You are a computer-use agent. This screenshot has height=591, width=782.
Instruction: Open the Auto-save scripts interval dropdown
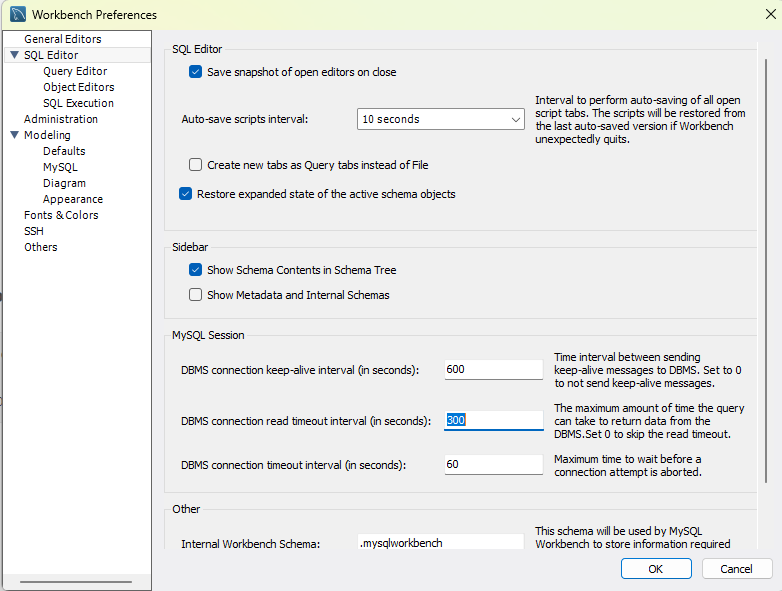440,119
